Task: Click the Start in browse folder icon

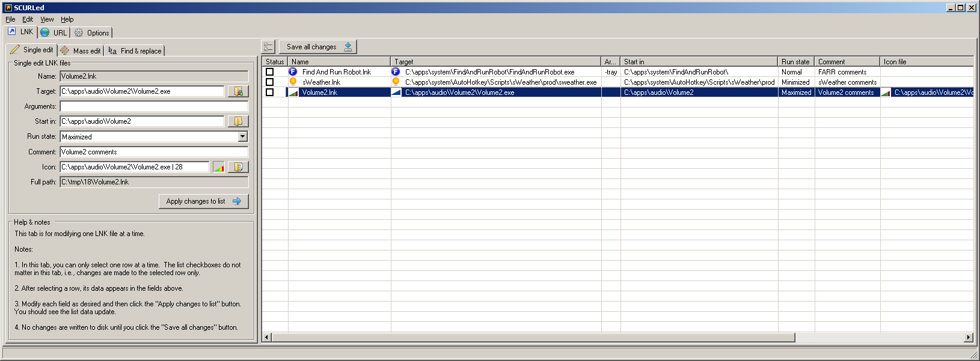Action: coord(238,121)
